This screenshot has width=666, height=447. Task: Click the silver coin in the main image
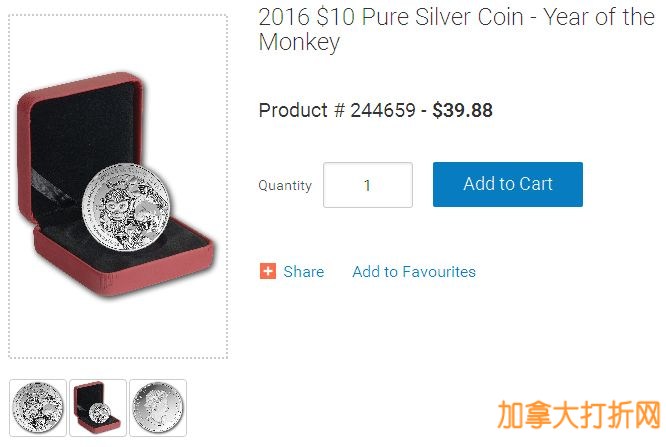[x=126, y=207]
